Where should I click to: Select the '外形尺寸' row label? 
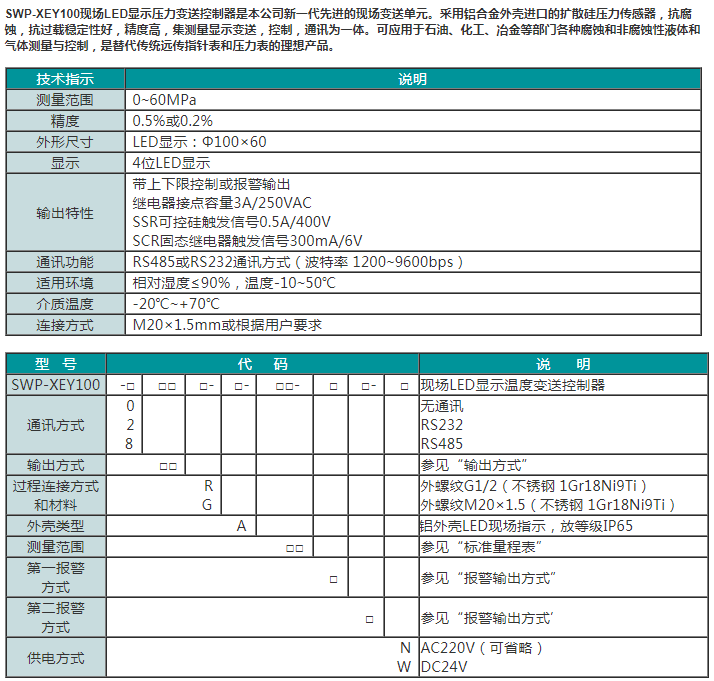[65, 142]
